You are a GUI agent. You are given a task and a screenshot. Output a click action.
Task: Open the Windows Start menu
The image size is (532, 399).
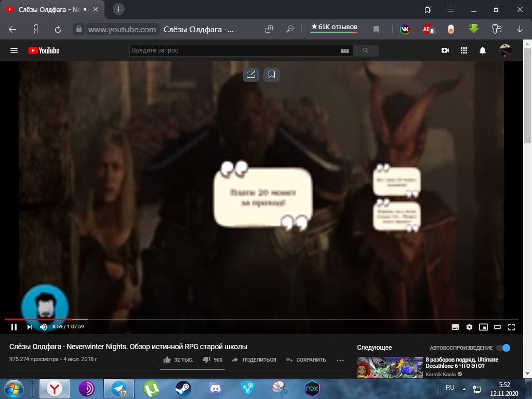click(x=13, y=389)
